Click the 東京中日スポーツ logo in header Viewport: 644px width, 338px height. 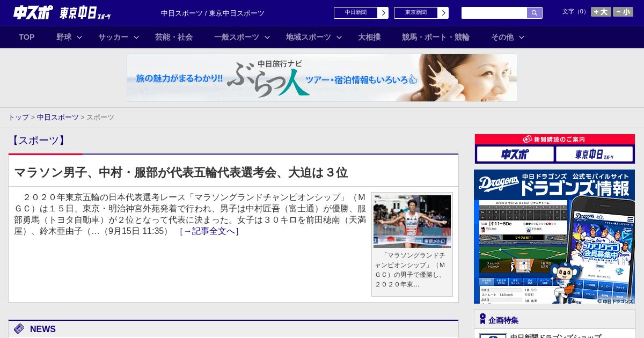click(x=85, y=13)
